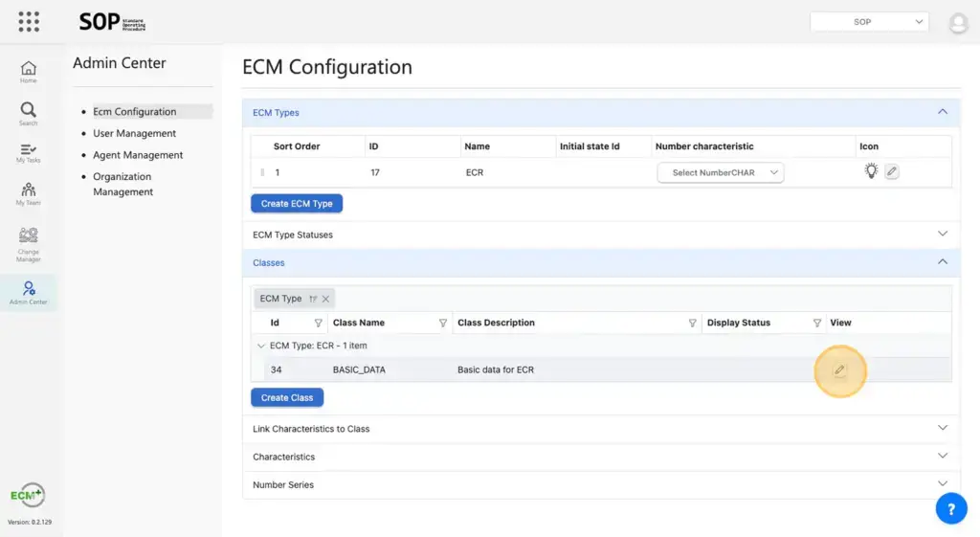980x537 pixels.
Task: Click the edit pencil for ECR type icon
Action: coord(891,172)
